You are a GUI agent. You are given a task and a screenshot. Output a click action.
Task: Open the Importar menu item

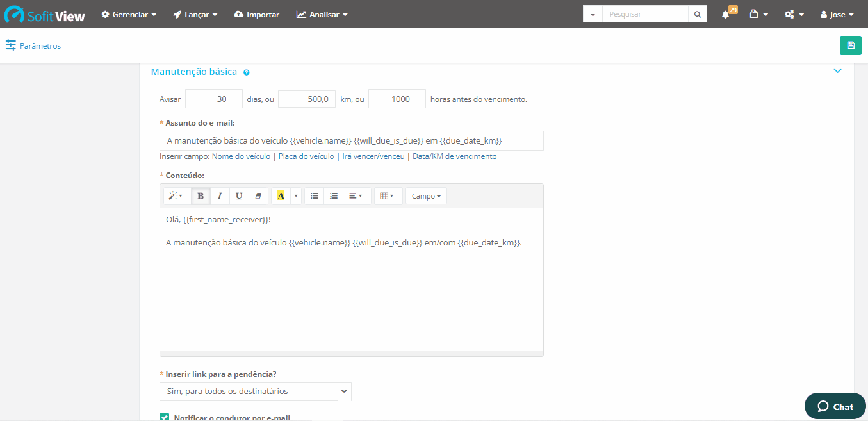[x=257, y=14]
